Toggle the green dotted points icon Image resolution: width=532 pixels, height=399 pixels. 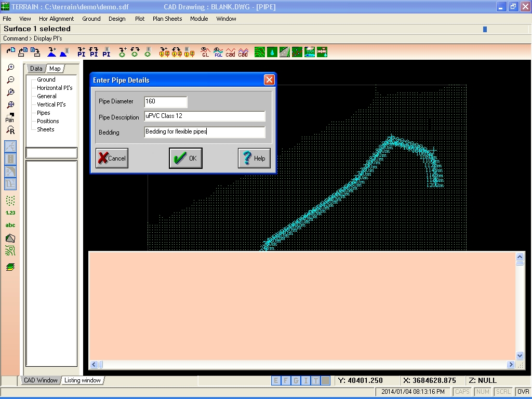tap(10, 201)
